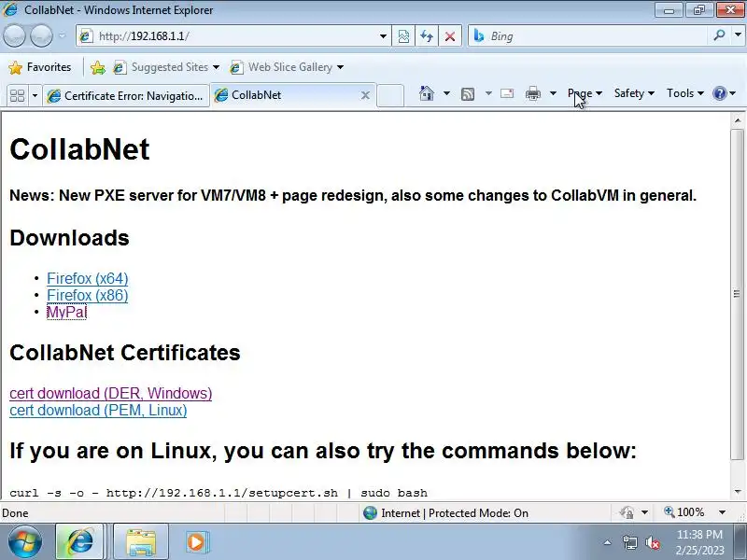This screenshot has height=560, width=747.
Task: Go to the Home page with the house icon
Action: point(427,93)
